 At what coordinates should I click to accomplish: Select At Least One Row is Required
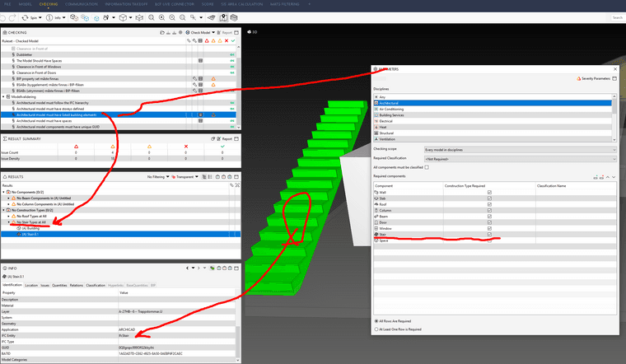[376, 329]
